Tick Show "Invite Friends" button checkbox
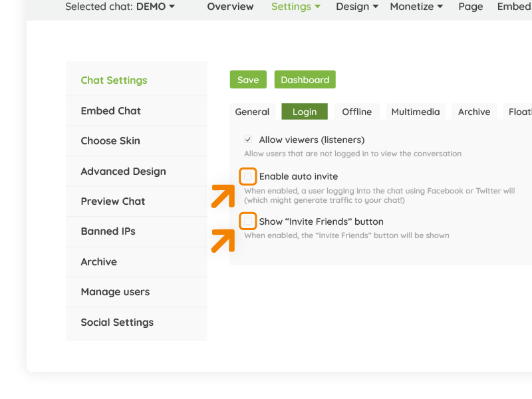The image size is (532, 399). click(x=247, y=221)
